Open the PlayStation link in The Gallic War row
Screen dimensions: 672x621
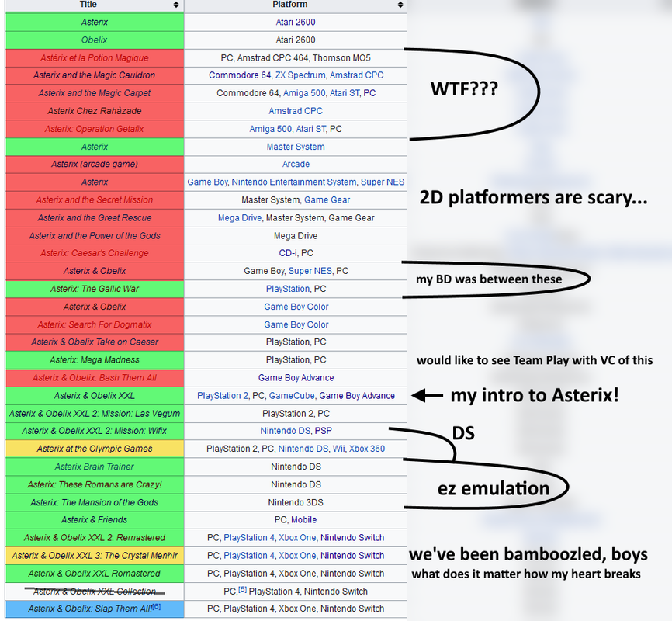point(287,289)
